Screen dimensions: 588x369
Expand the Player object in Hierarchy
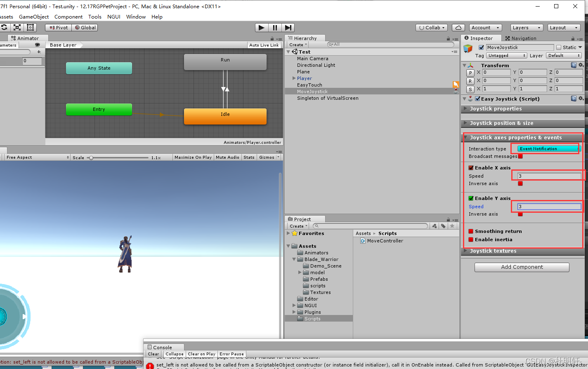pos(294,78)
